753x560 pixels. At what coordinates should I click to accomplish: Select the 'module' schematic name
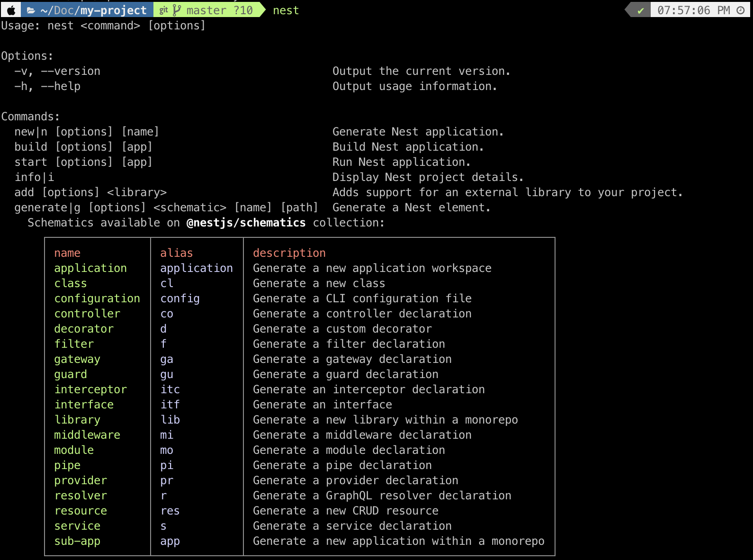[x=74, y=450]
